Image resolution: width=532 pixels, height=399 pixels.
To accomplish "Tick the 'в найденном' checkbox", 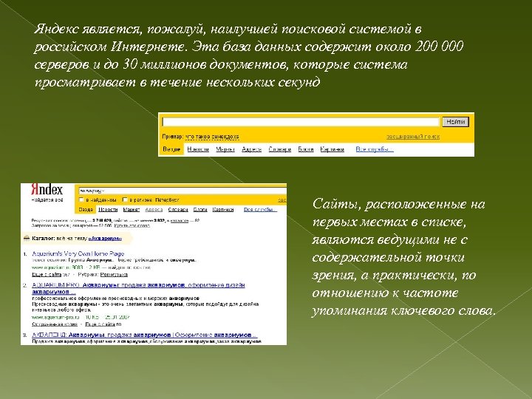I will (81, 199).
